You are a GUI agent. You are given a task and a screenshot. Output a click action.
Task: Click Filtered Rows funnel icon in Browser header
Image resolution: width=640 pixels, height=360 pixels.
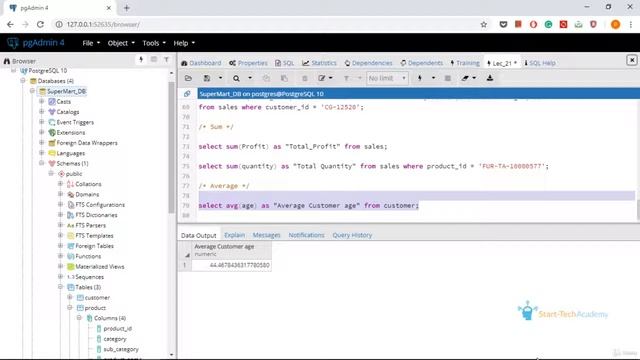tap(167, 60)
